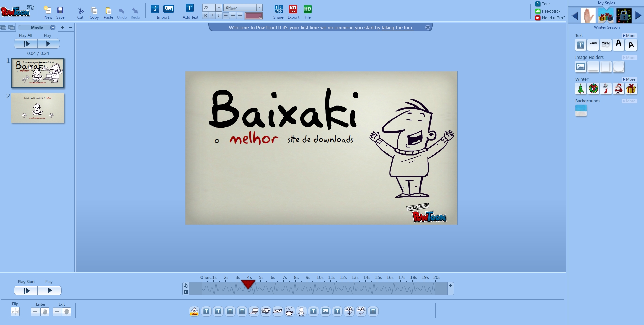Add the Christmas tree from the Winter section

tap(581, 88)
